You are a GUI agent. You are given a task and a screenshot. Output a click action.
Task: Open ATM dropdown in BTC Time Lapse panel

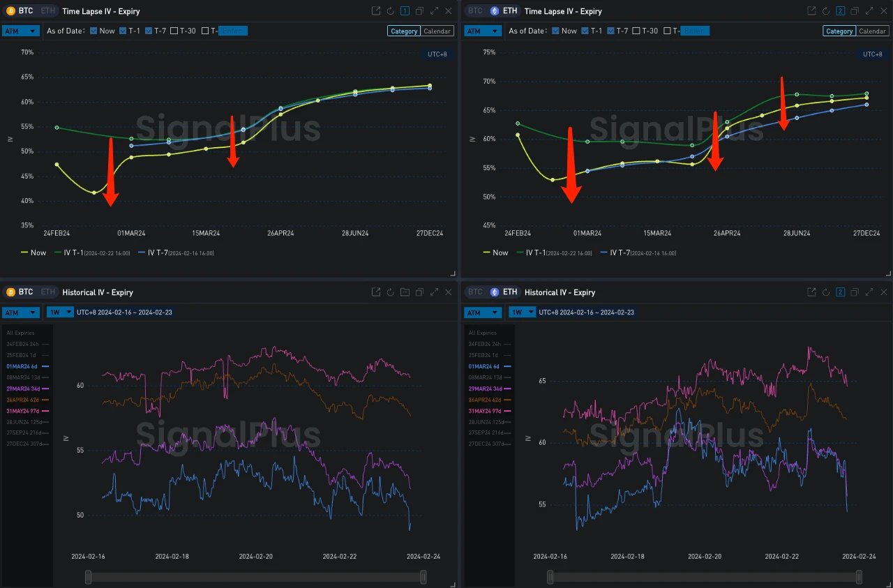20,31
